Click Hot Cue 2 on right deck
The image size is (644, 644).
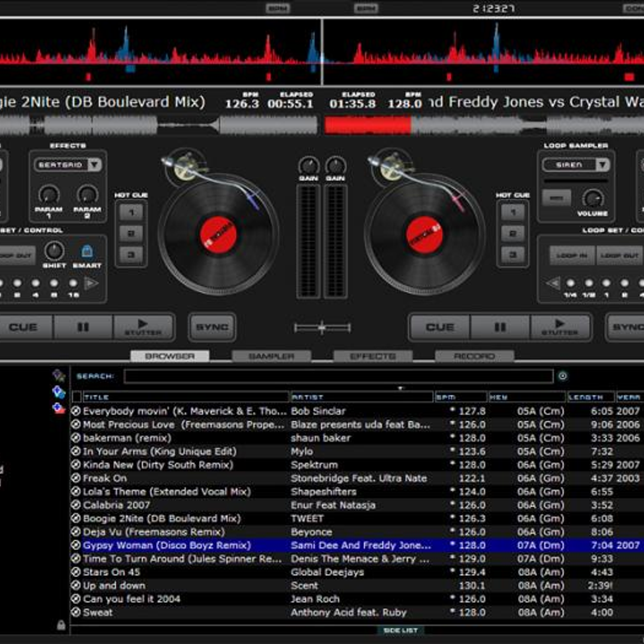click(x=513, y=233)
